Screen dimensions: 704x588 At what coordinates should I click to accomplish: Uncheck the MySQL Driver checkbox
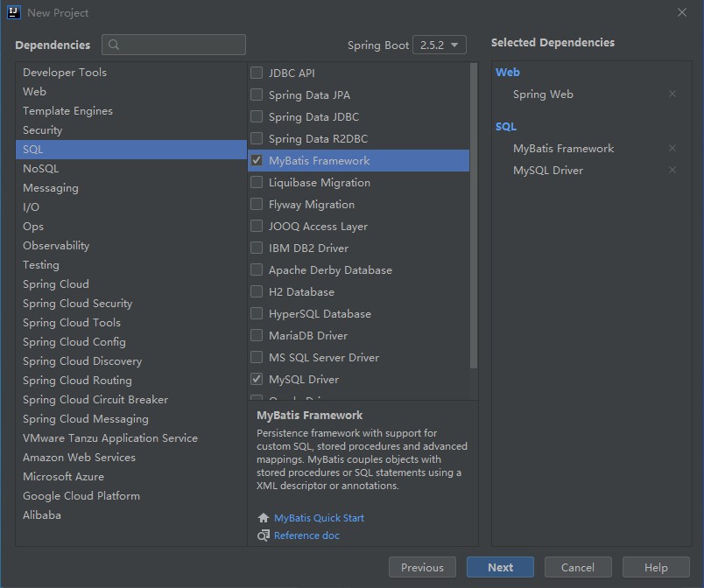coord(256,379)
